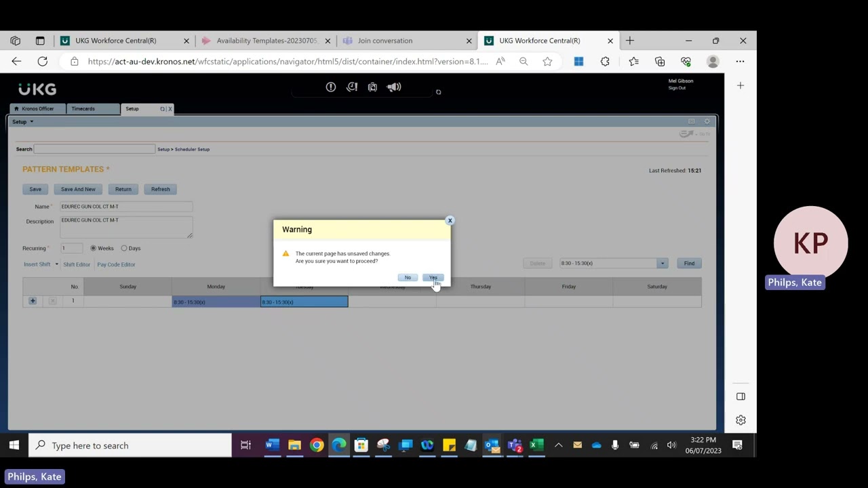This screenshot has height=488, width=868.
Task: Click the Search input field
Action: pyautogui.click(x=95, y=149)
